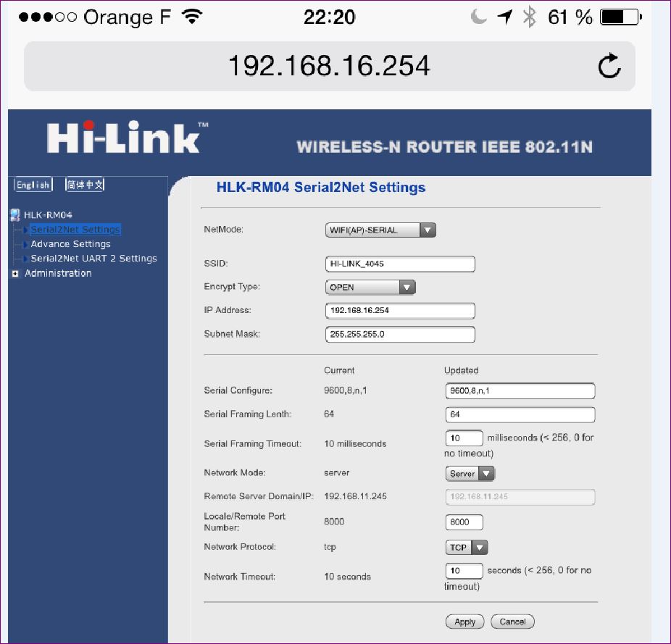671x644 pixels.
Task: Tap the Wi-Fi status icon
Action: click(192, 17)
